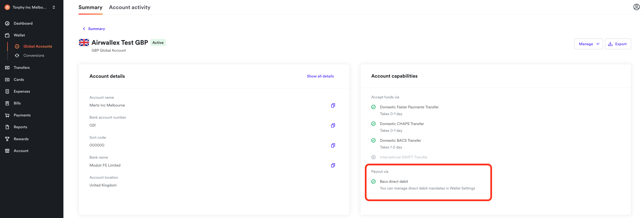This screenshot has width=644, height=218.
Task: Open Conversions under Wallet
Action: [34, 55]
